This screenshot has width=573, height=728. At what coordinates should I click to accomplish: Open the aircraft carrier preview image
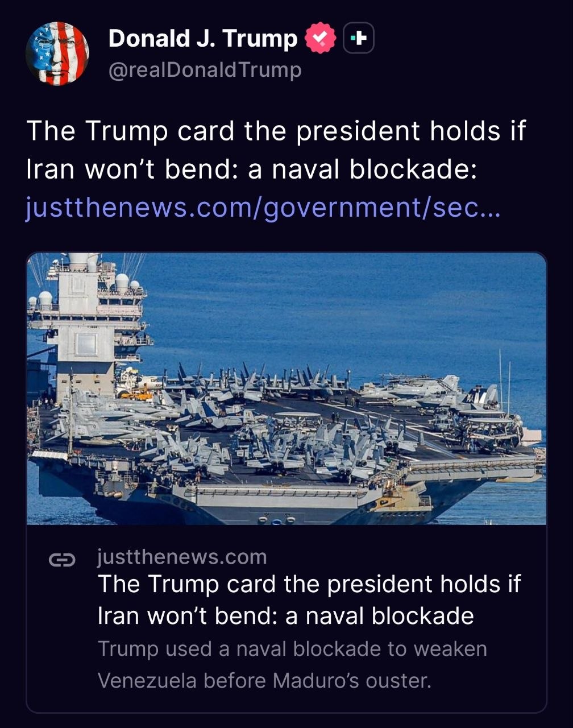click(x=286, y=388)
